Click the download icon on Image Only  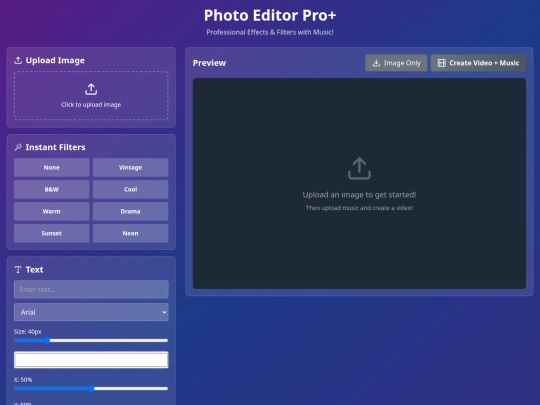(376, 63)
